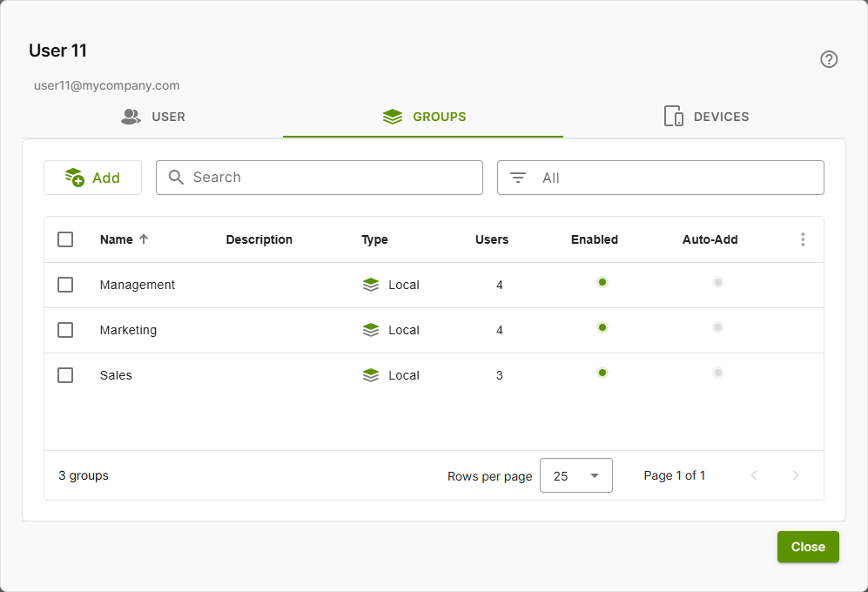Close the User 11 dialog
This screenshot has height=592, width=868.
tap(808, 547)
